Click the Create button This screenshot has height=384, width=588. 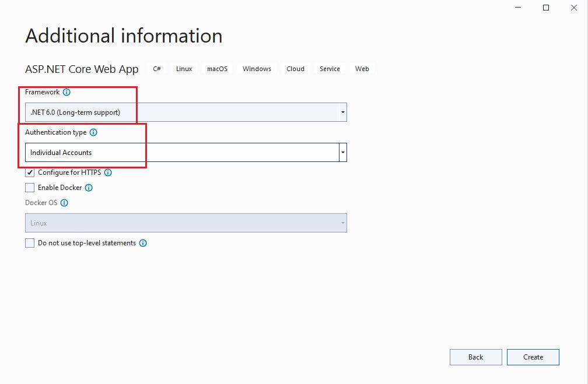[533, 357]
